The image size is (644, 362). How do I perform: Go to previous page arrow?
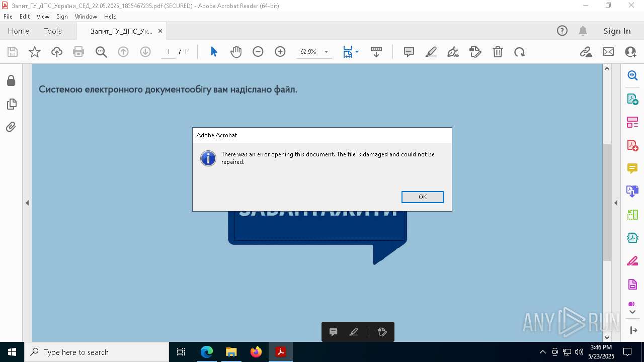pyautogui.click(x=123, y=52)
